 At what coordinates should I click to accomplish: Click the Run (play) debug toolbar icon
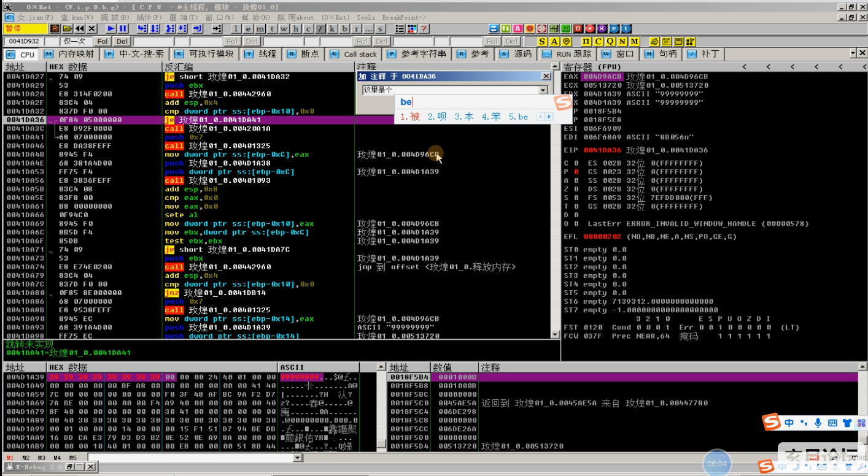111,29
